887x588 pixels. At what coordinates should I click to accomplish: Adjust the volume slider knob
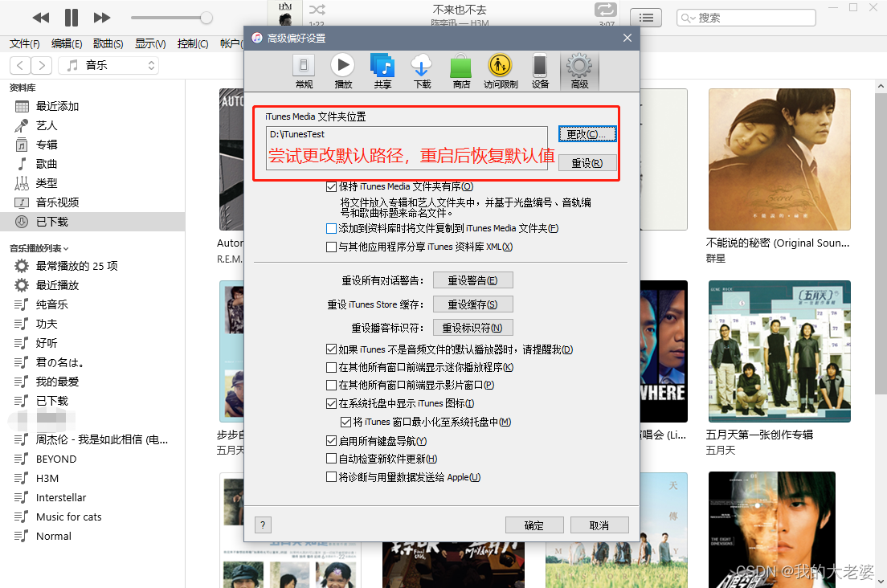(206, 18)
